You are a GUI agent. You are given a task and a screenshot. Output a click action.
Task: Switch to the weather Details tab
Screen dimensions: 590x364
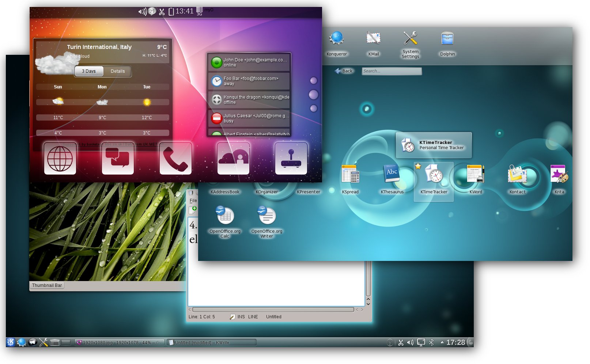click(118, 71)
